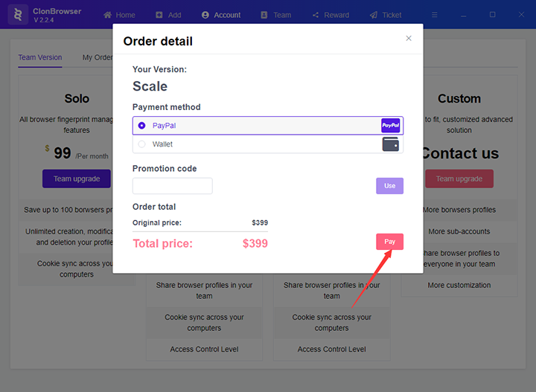Viewport: 536px width, 392px height.
Task: Click Custom plan red Team upgrade button
Action: coord(459,179)
